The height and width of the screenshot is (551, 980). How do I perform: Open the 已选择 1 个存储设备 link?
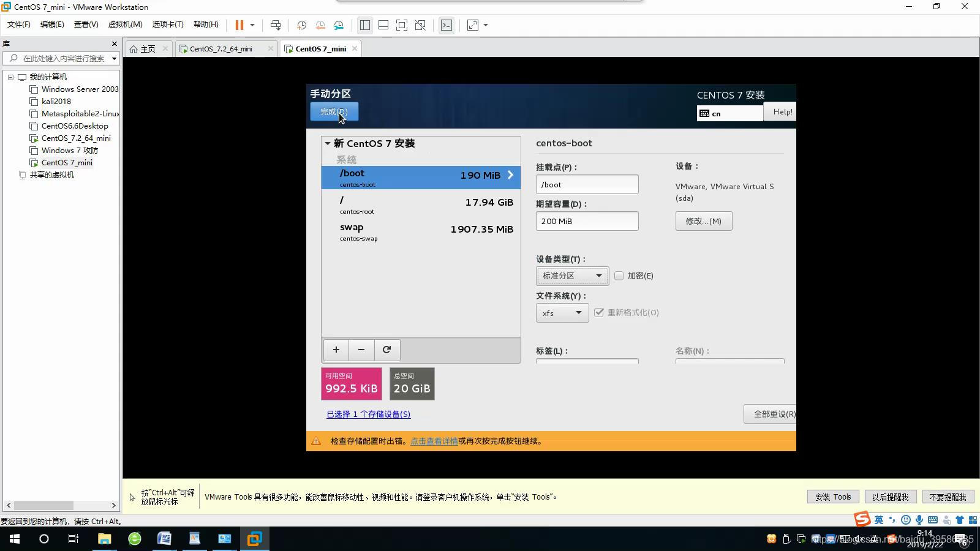[368, 414]
